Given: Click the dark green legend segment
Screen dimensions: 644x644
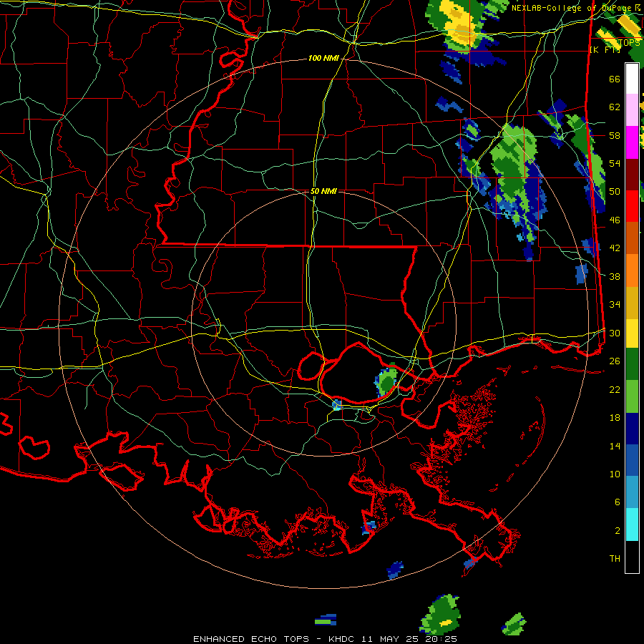Looking at the screenshot, I should 632,364.
